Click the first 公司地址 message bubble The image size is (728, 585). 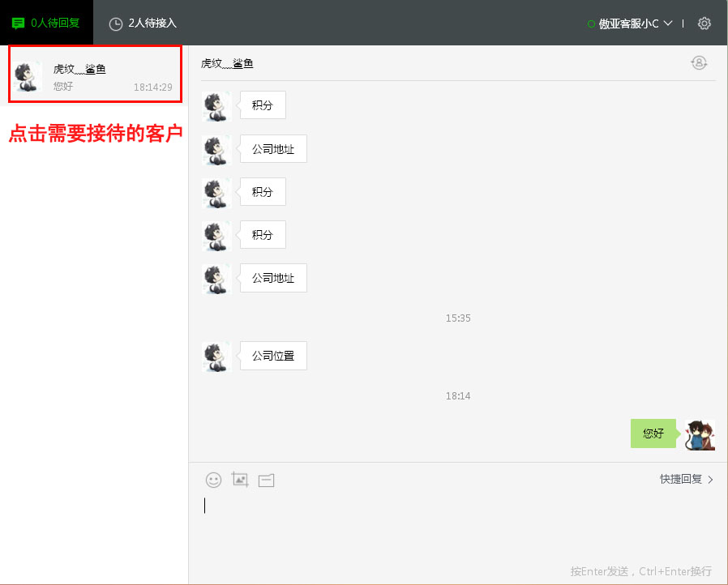coord(273,149)
